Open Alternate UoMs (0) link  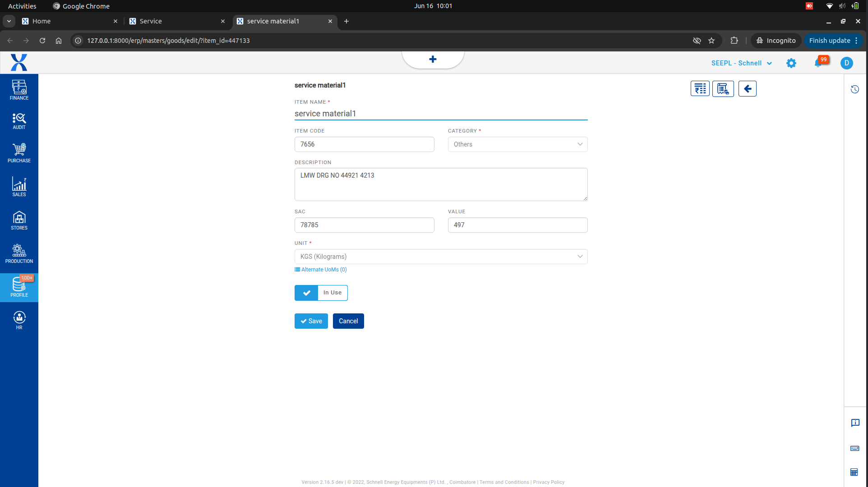pos(321,270)
